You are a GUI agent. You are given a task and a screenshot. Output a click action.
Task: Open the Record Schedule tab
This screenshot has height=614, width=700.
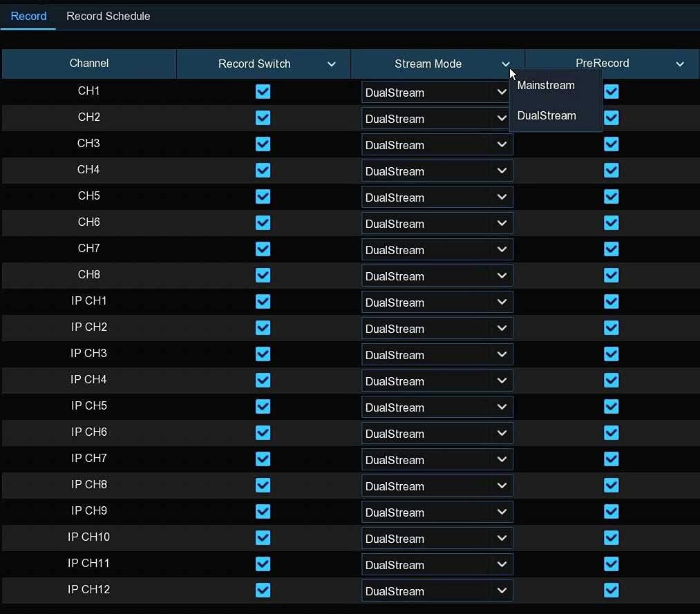[x=108, y=16]
